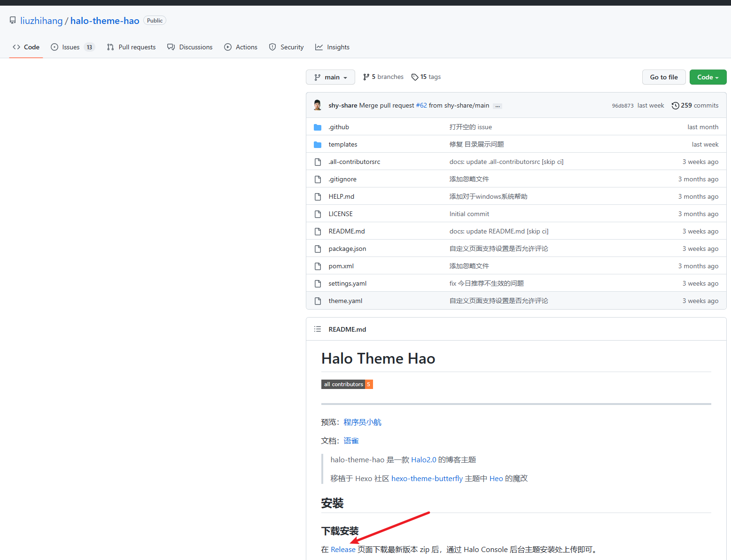Open the Halo2.0 link
731x560 pixels.
(x=424, y=460)
